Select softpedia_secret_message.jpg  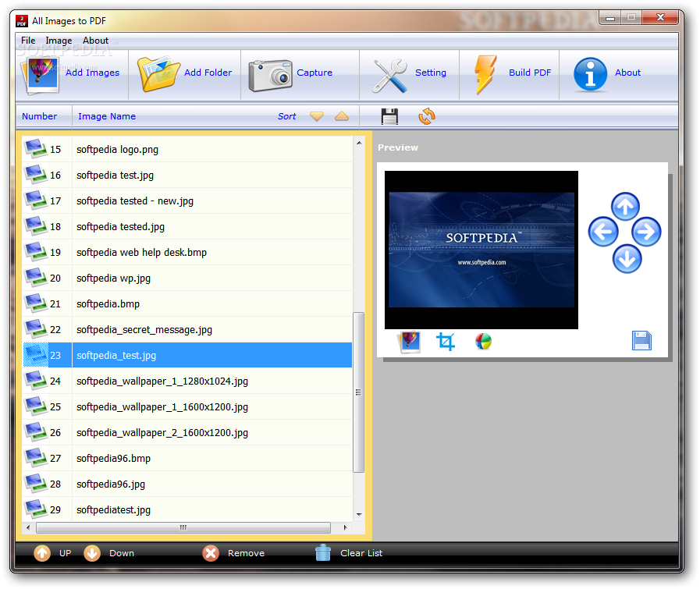click(x=187, y=329)
